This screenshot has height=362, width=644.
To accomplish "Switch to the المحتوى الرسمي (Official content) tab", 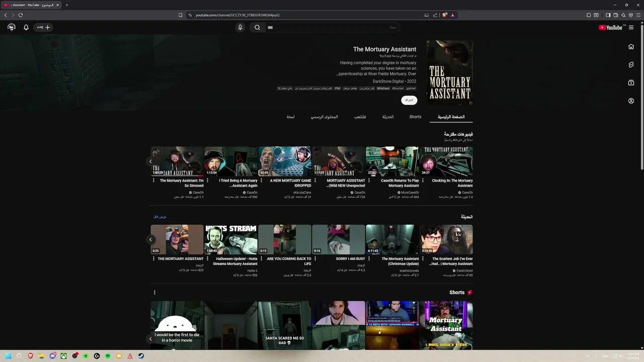I will pos(324,117).
